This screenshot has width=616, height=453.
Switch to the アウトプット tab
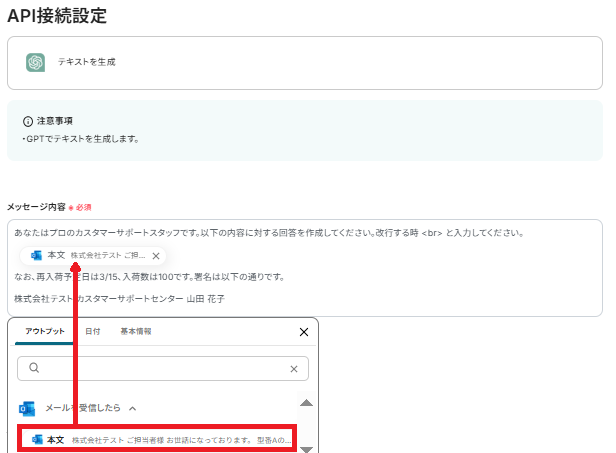point(44,331)
